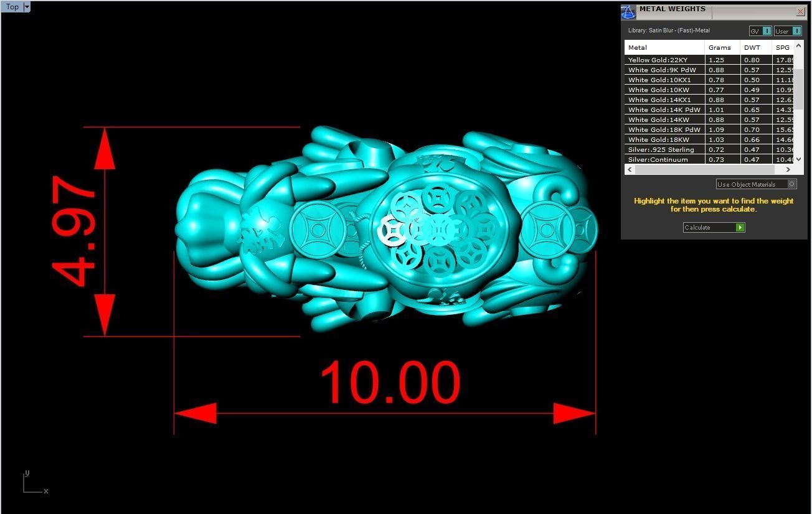Click the metal list scroll down arrow
This screenshot has width=812, height=514.
pyautogui.click(x=799, y=159)
